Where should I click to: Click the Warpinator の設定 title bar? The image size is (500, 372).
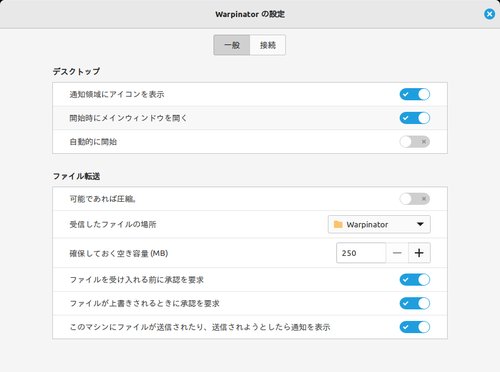250,14
